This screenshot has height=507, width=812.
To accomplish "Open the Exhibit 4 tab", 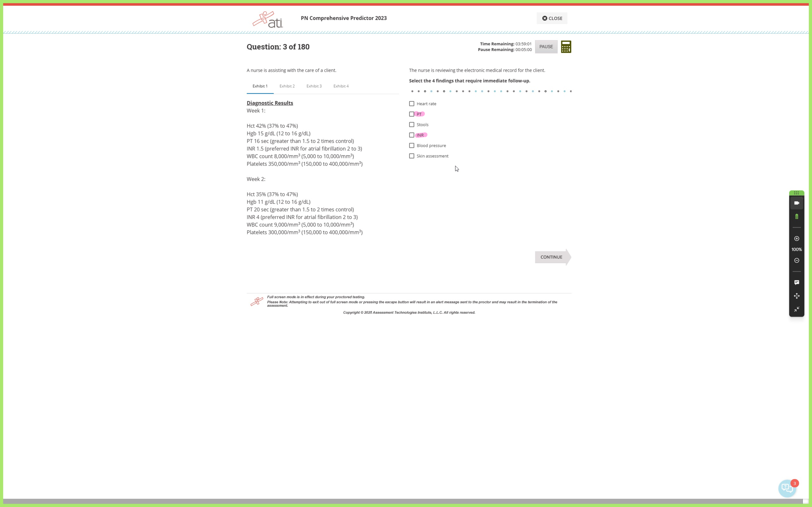I will tap(341, 86).
